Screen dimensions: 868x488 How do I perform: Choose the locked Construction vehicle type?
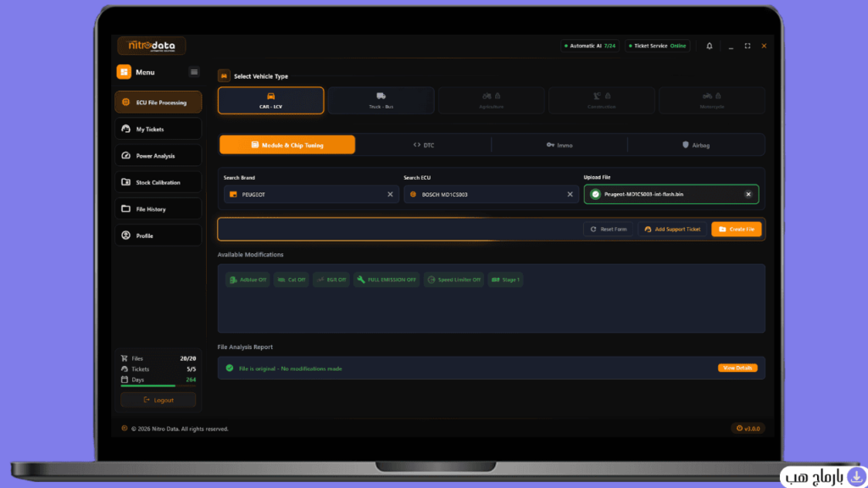coord(601,100)
